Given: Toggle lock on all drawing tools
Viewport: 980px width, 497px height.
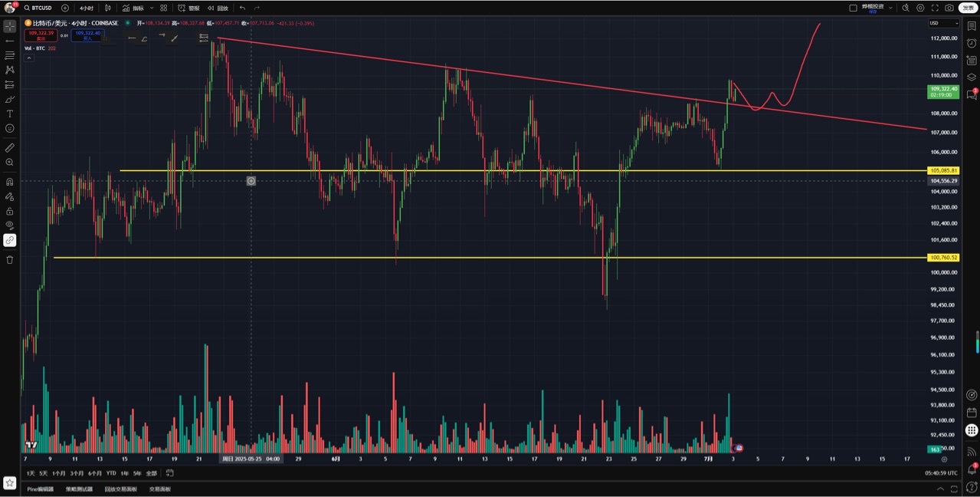Looking at the screenshot, I should tap(9, 211).
